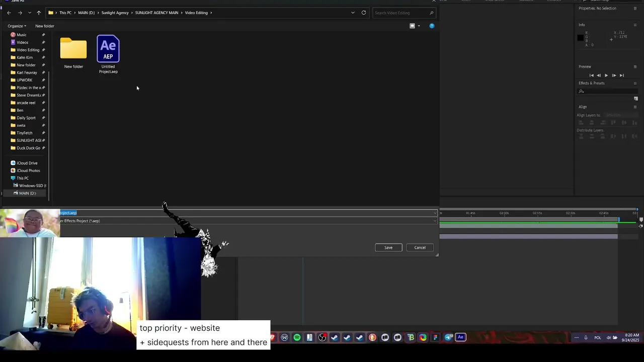
Task: Open Telegram from the taskbar
Action: [448, 337]
